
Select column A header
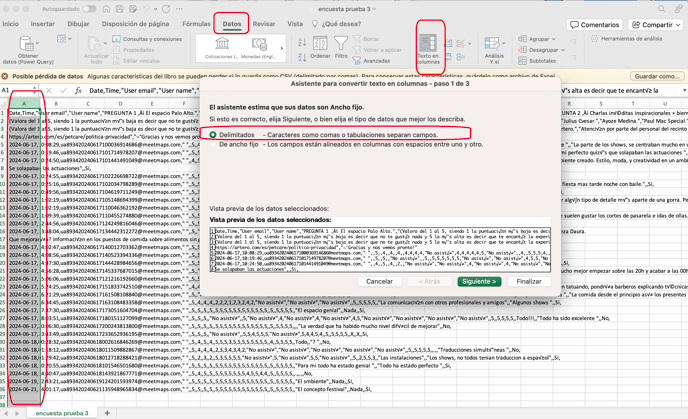point(24,104)
